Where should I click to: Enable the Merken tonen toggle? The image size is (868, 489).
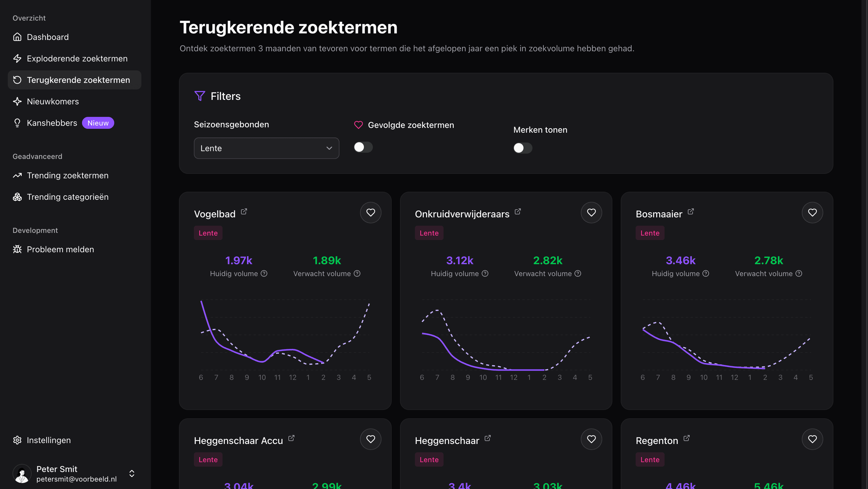523,148
